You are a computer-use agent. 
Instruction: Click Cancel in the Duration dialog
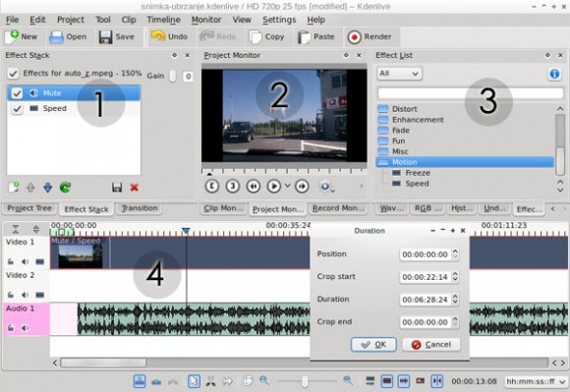(431, 345)
